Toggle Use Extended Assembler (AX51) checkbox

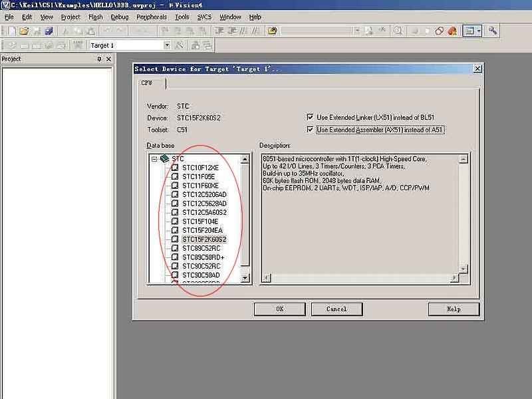tap(310, 129)
